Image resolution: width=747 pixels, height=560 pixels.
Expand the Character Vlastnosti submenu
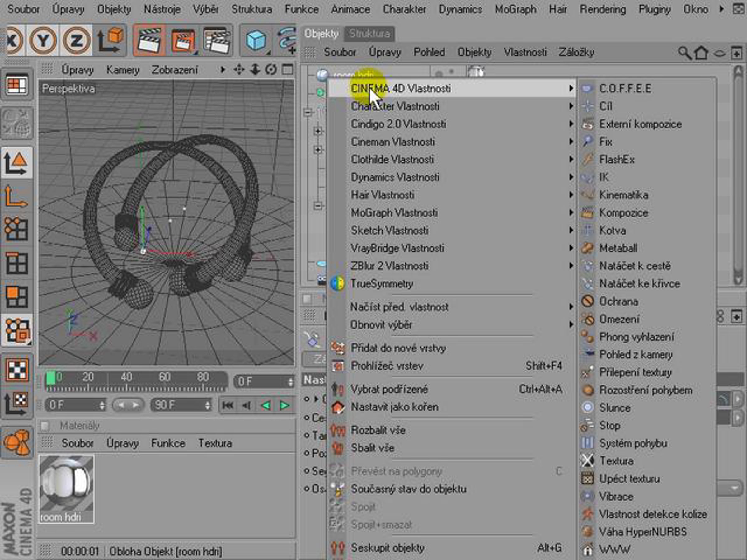(452, 106)
